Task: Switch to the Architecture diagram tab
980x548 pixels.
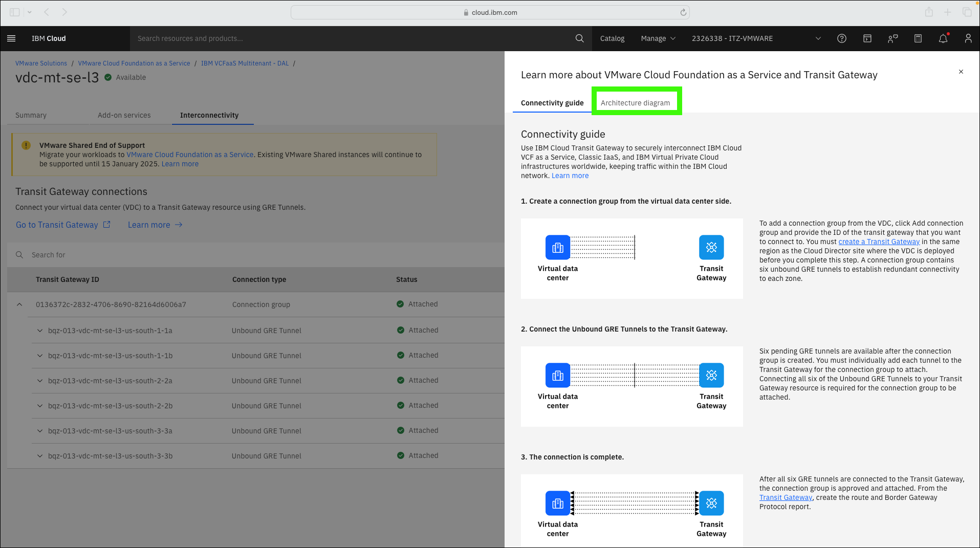Action: click(635, 103)
